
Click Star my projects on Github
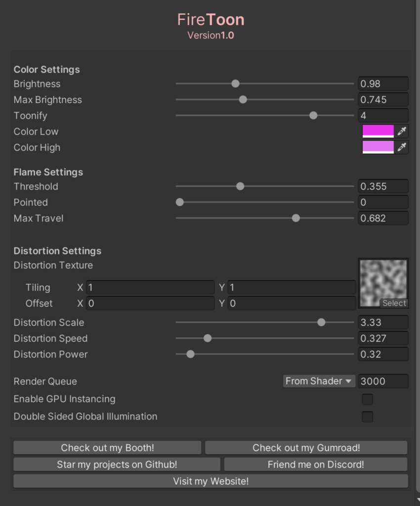[x=117, y=464]
